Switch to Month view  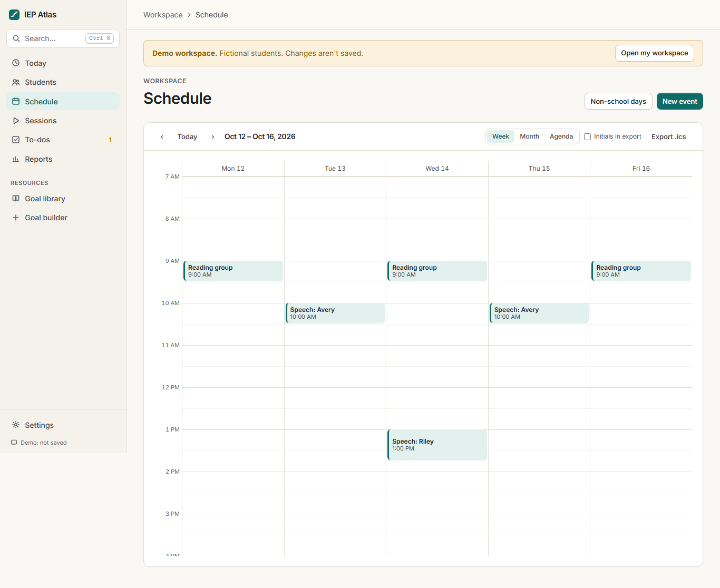[x=530, y=136]
